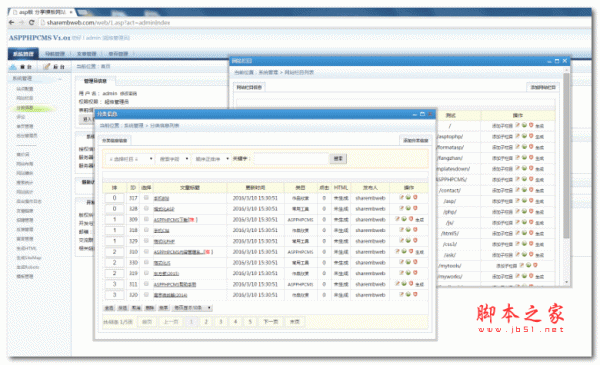
Task: Click the edit icon in the /mytools/ column row
Action: point(522,265)
